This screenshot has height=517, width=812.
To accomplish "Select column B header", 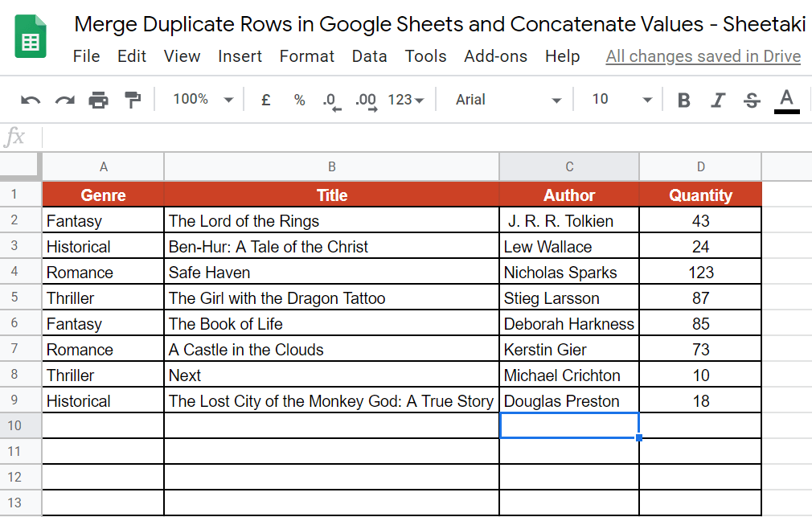I will pos(331,166).
